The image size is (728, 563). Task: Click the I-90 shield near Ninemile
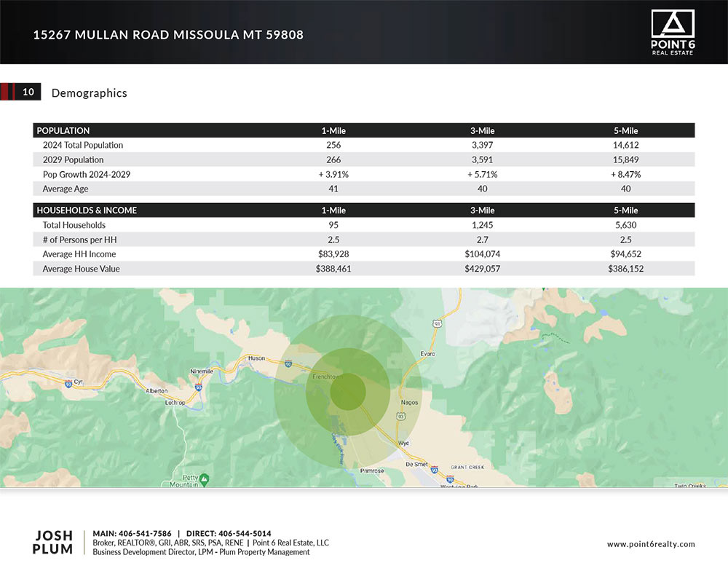pos(199,387)
